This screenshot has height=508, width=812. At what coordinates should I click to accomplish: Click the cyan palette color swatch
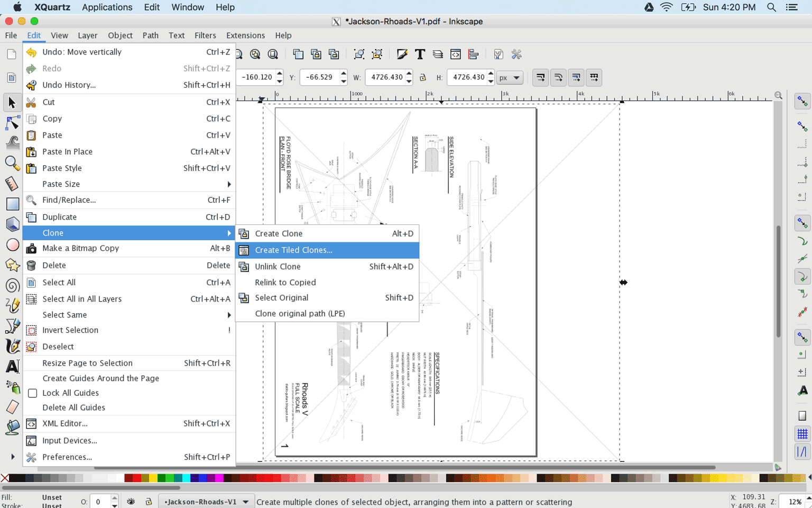point(186,478)
